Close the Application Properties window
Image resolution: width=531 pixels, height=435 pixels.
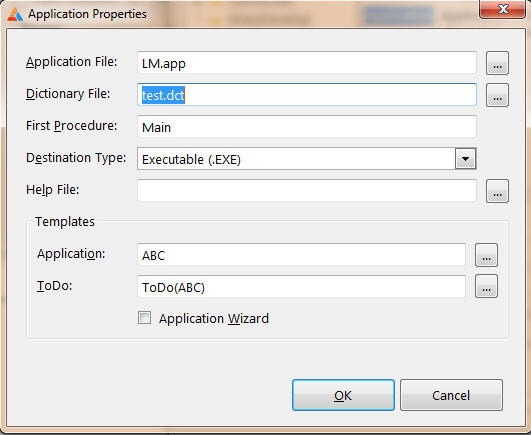coord(503,9)
